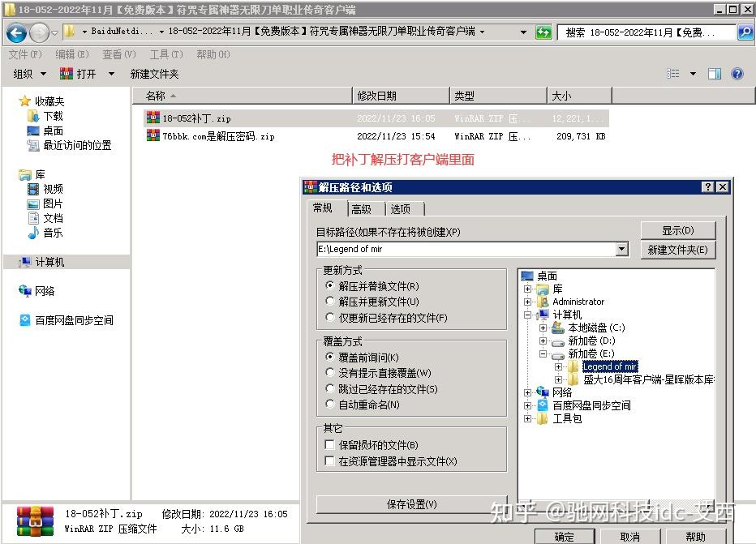Select 盛大16周年客户端 folder in tree
Viewport: 756px width, 544px height.
pos(648,379)
